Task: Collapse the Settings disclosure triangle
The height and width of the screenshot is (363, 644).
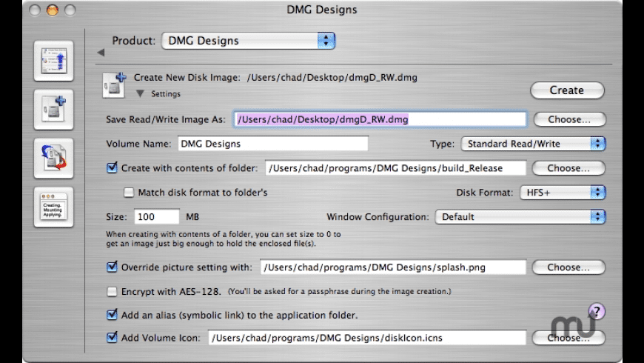Action: coord(140,94)
